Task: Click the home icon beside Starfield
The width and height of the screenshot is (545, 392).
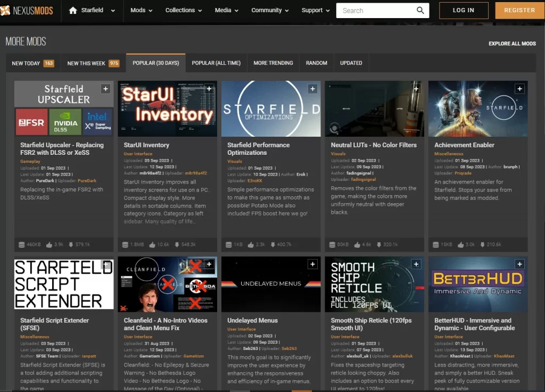Action: pyautogui.click(x=72, y=11)
